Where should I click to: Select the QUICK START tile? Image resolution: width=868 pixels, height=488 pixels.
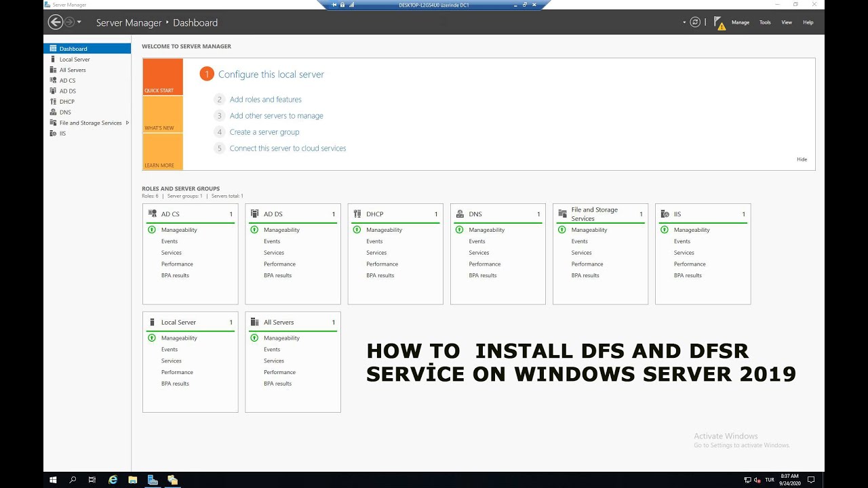(x=163, y=77)
